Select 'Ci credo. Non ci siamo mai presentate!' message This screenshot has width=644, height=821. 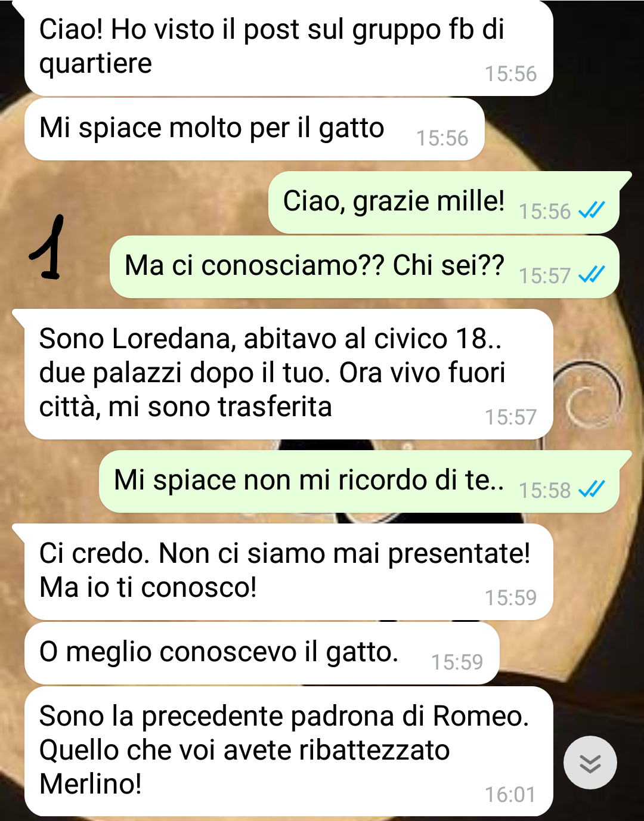tap(289, 571)
